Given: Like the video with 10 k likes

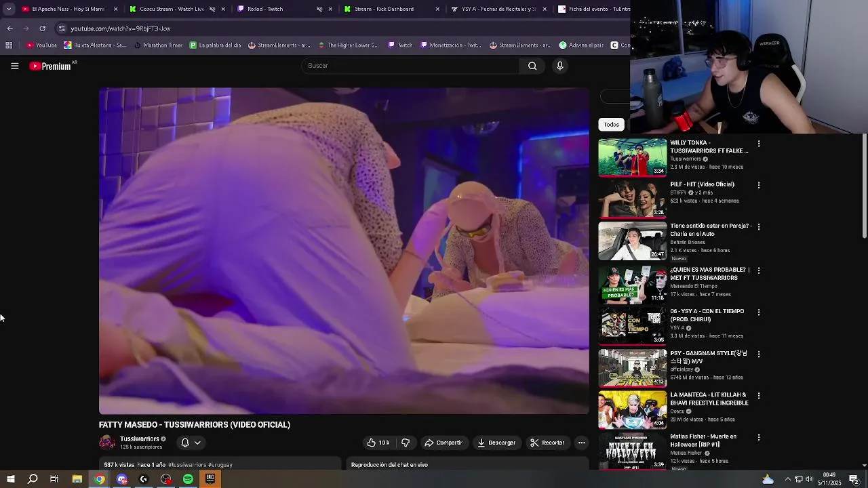Looking at the screenshot, I should 378,443.
